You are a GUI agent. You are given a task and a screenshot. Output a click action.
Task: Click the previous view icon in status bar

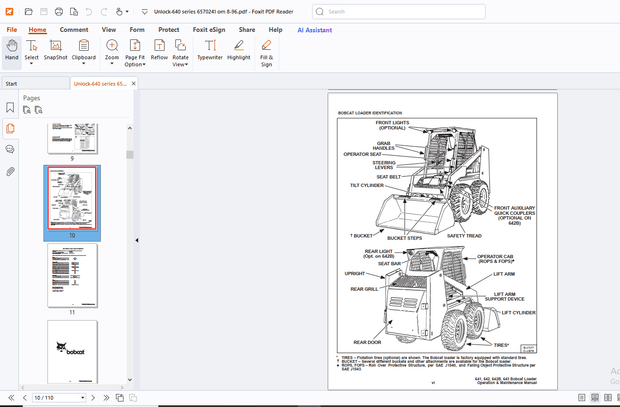point(120,398)
